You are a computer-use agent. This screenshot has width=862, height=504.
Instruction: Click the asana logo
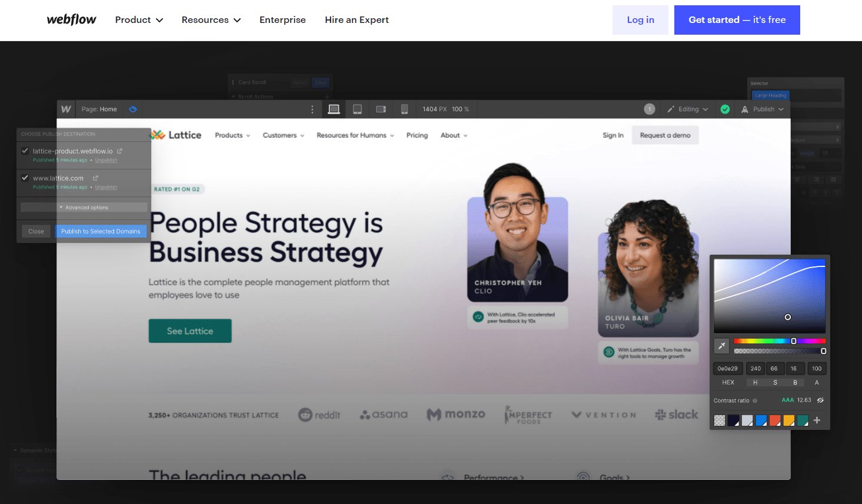pos(384,415)
